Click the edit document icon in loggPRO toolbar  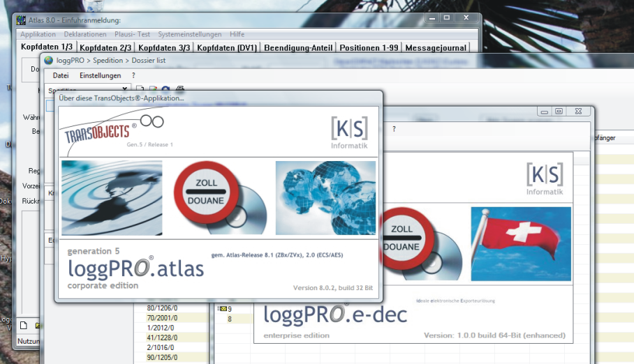pos(153,89)
